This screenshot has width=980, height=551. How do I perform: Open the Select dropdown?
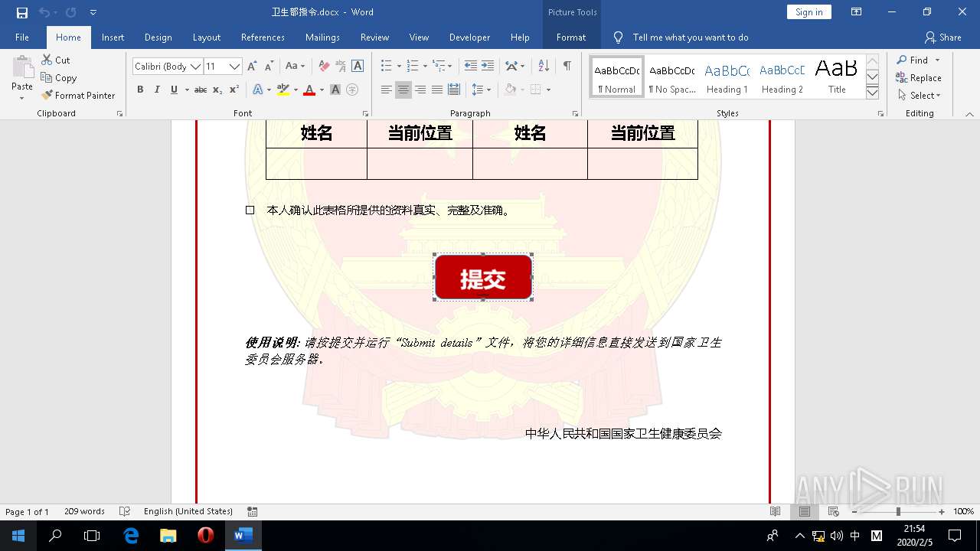click(919, 95)
